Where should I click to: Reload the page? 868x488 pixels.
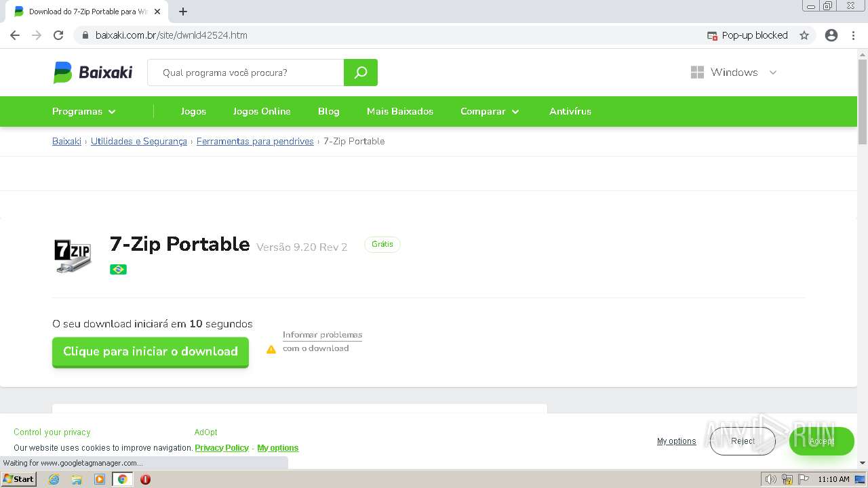click(x=58, y=35)
